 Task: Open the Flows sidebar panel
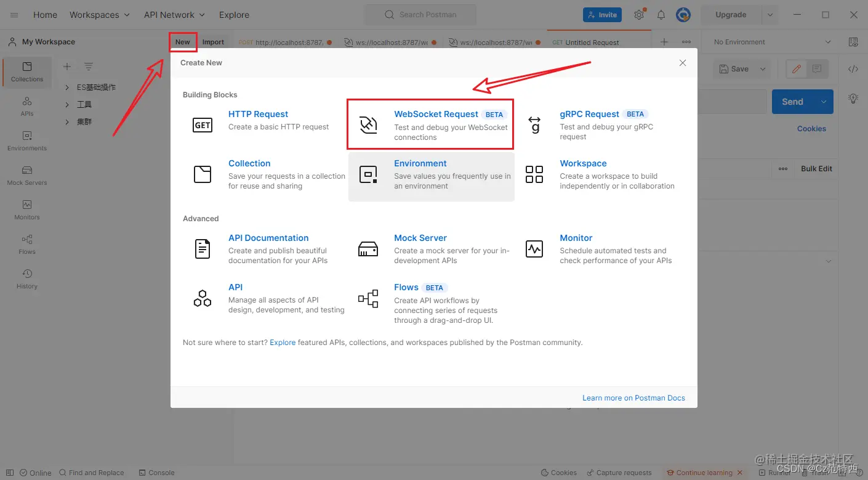(x=27, y=244)
